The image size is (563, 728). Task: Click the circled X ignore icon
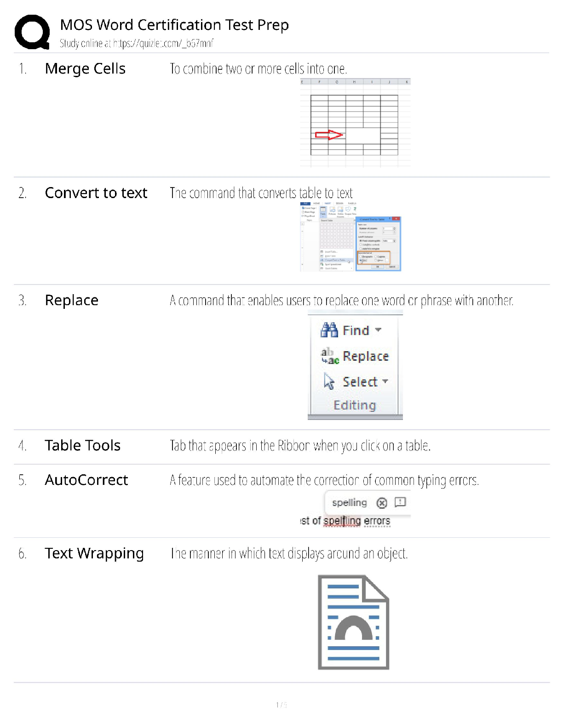382,503
